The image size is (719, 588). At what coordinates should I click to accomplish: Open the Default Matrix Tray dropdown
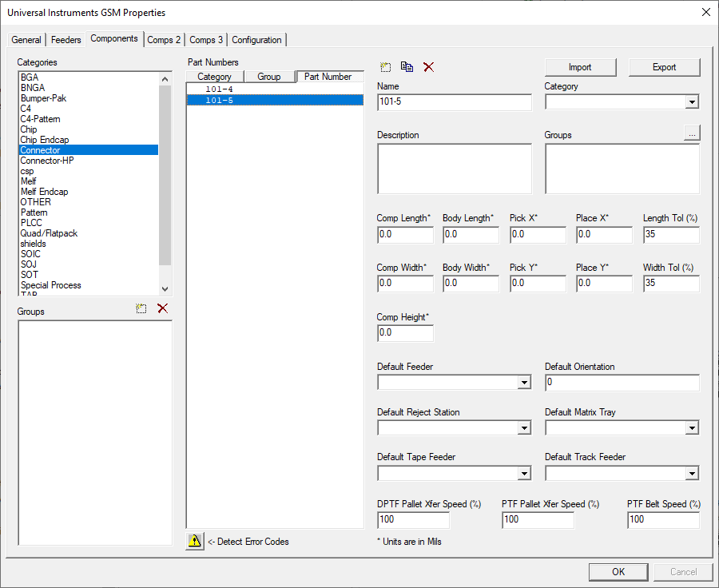click(693, 427)
